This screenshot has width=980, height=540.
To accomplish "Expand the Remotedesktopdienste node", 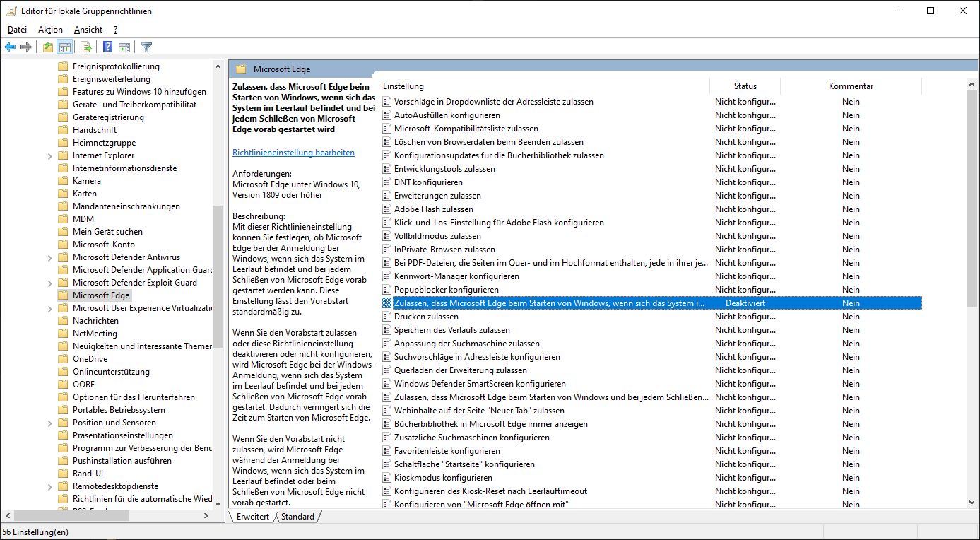I will pos(49,486).
